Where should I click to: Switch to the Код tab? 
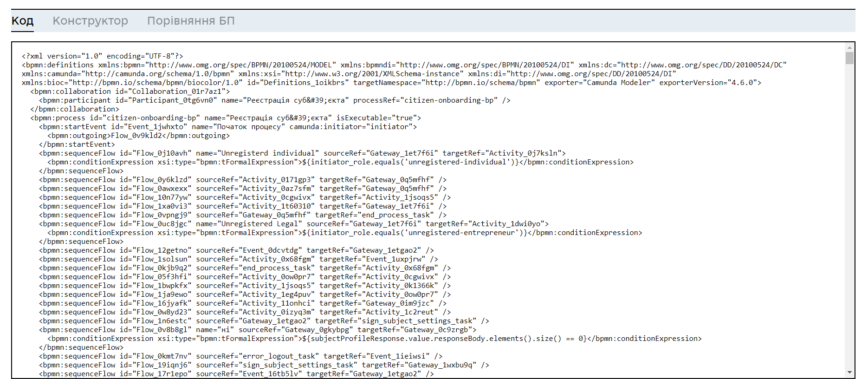tap(22, 21)
